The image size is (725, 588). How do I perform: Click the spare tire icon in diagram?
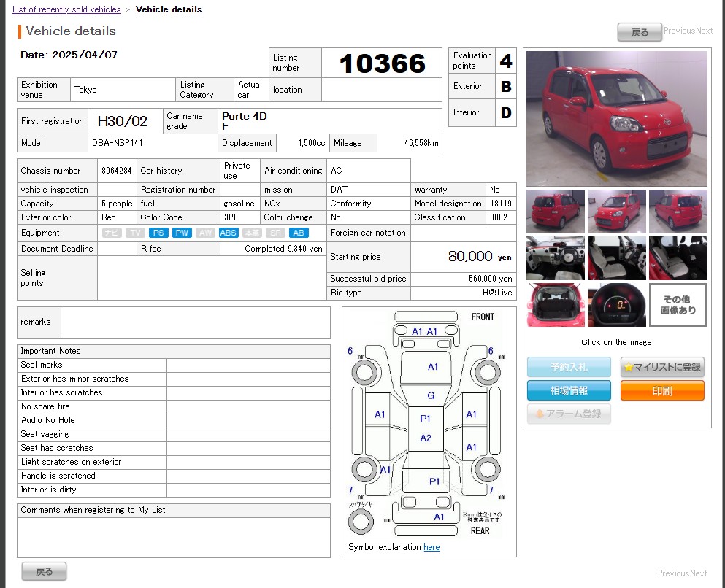361,522
